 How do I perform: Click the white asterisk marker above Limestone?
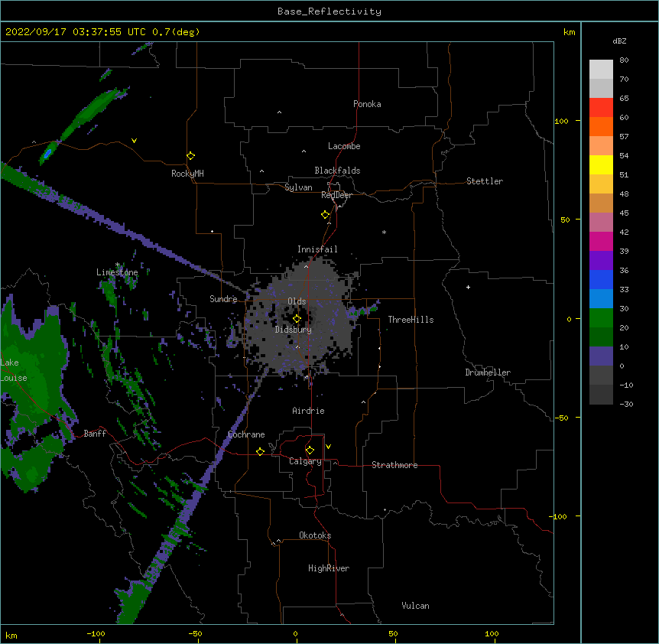point(118,265)
